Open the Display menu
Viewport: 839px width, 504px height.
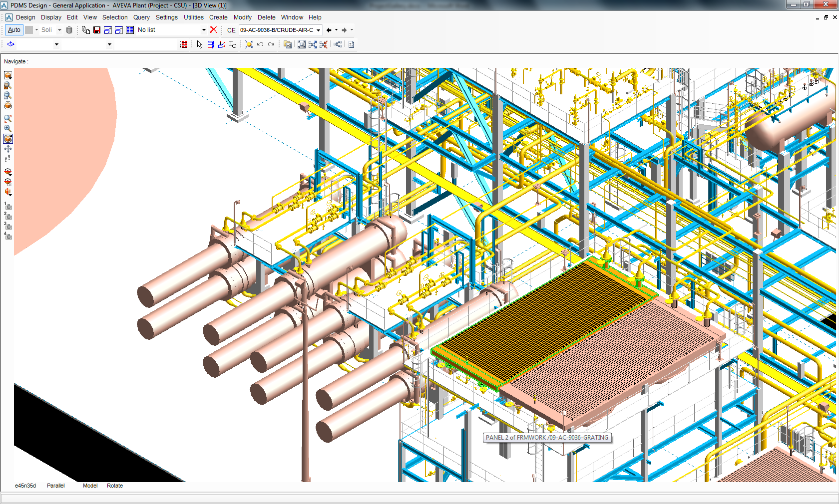tap(51, 17)
